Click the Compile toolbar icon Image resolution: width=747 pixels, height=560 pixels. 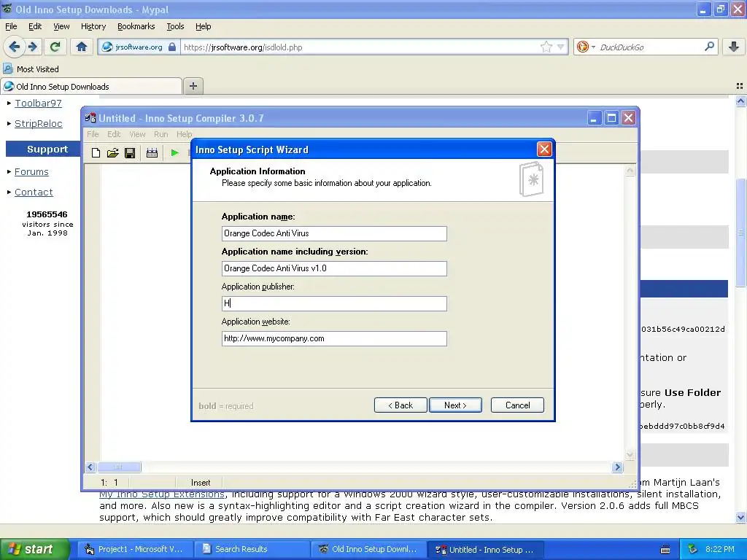pos(152,152)
